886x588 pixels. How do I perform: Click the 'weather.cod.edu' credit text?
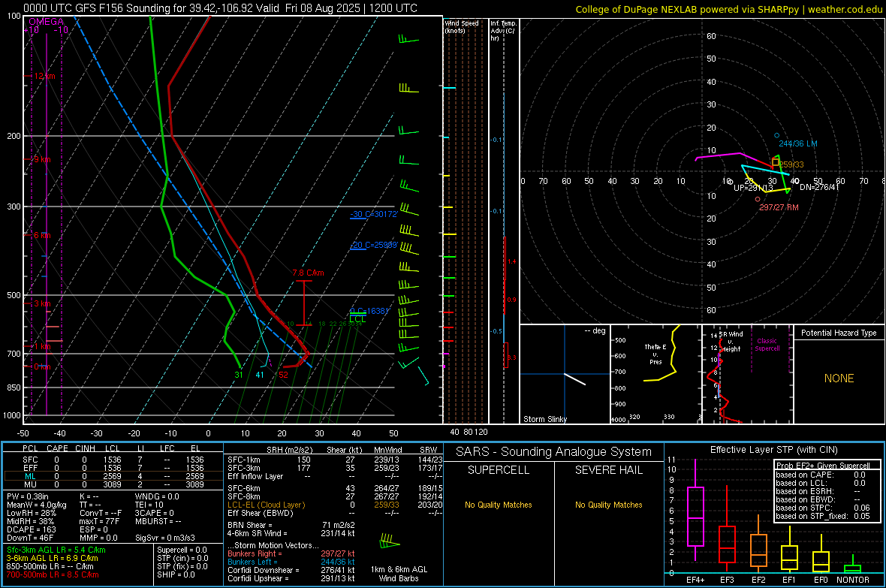coord(845,9)
